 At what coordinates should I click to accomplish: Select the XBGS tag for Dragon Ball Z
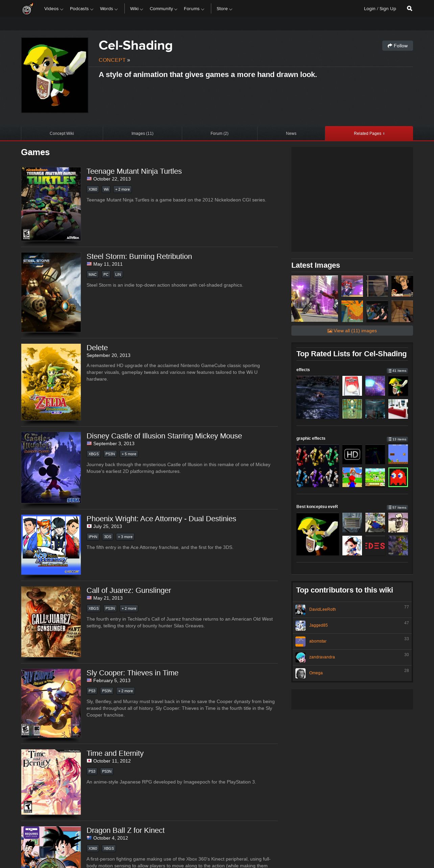pos(109,848)
